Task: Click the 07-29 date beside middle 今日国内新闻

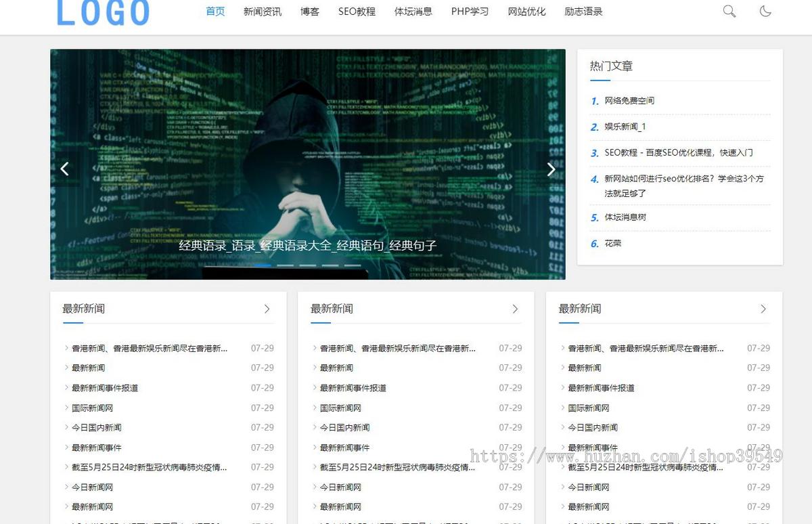Action: click(x=511, y=427)
